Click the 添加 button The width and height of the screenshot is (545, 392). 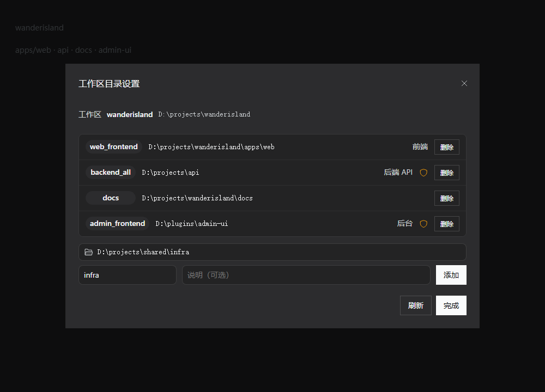click(x=451, y=275)
